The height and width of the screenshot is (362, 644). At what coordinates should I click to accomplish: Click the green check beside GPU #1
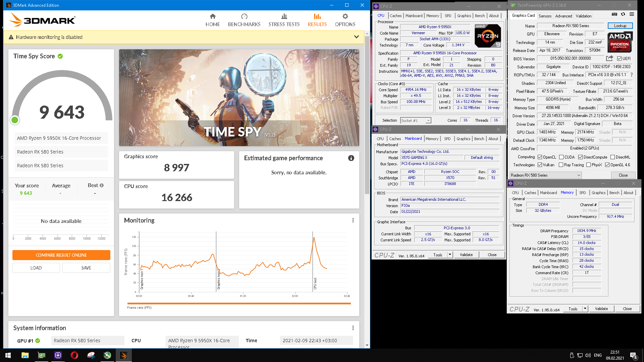[x=38, y=341]
